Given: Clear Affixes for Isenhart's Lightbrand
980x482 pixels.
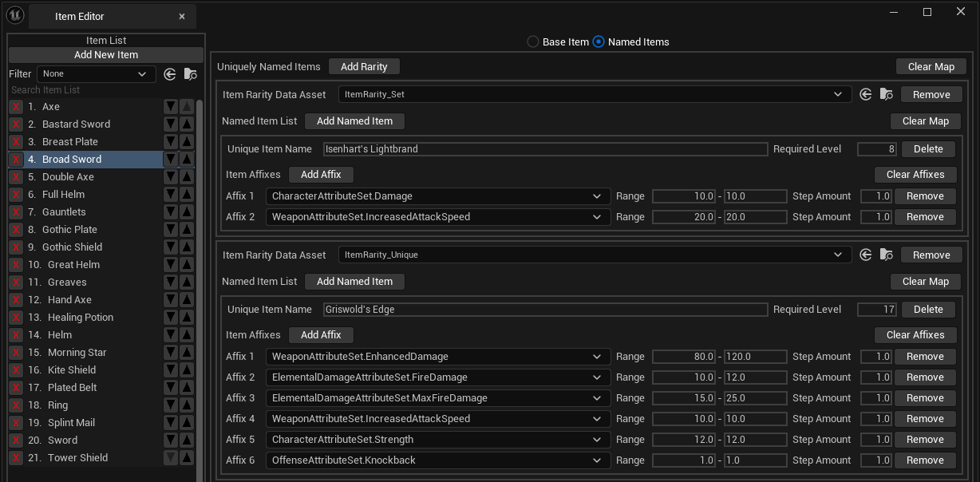Looking at the screenshot, I should click(915, 175).
